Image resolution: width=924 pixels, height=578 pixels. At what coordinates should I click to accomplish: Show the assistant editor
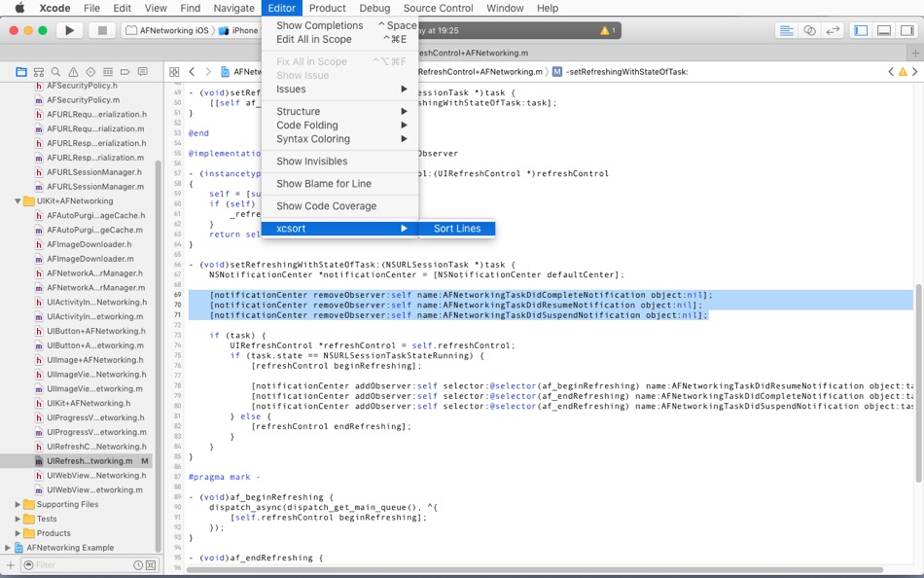point(809,31)
